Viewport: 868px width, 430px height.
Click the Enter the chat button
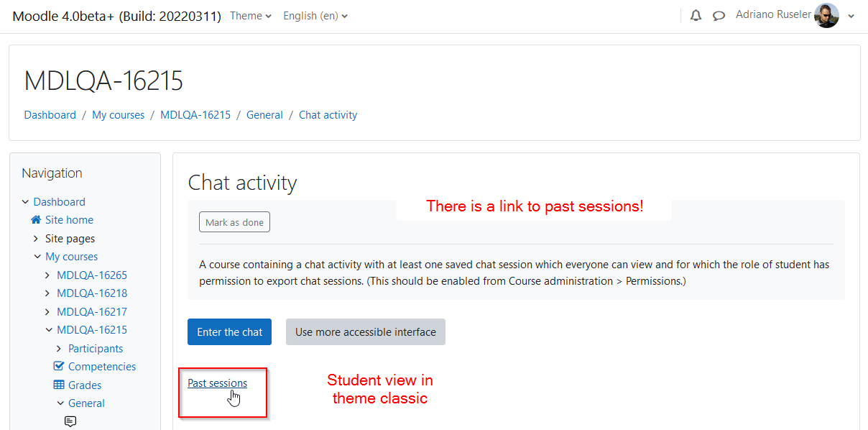[x=230, y=332]
